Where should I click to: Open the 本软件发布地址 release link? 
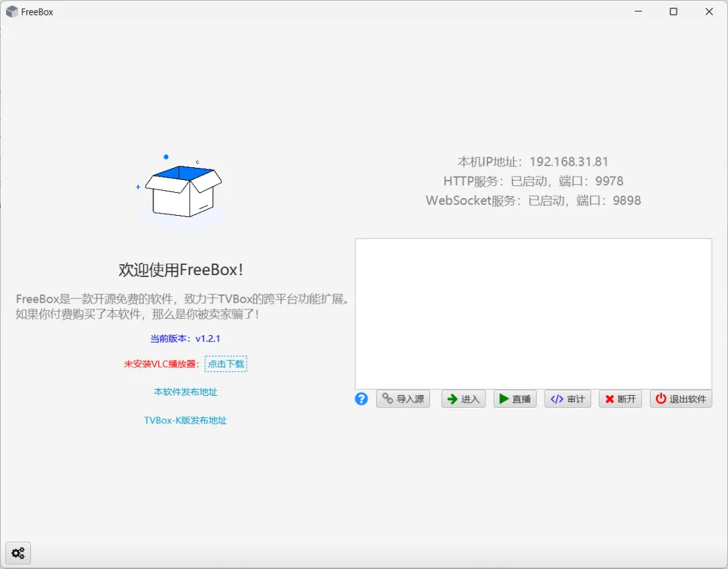coord(186,392)
